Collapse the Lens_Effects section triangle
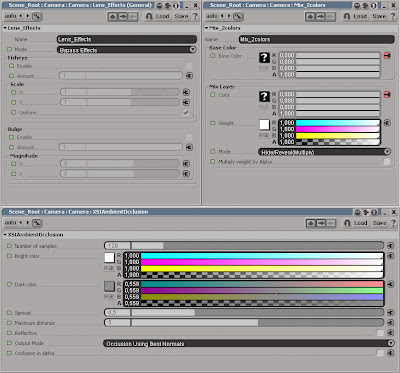Screen dimensions: 400x373 click(x=5, y=28)
